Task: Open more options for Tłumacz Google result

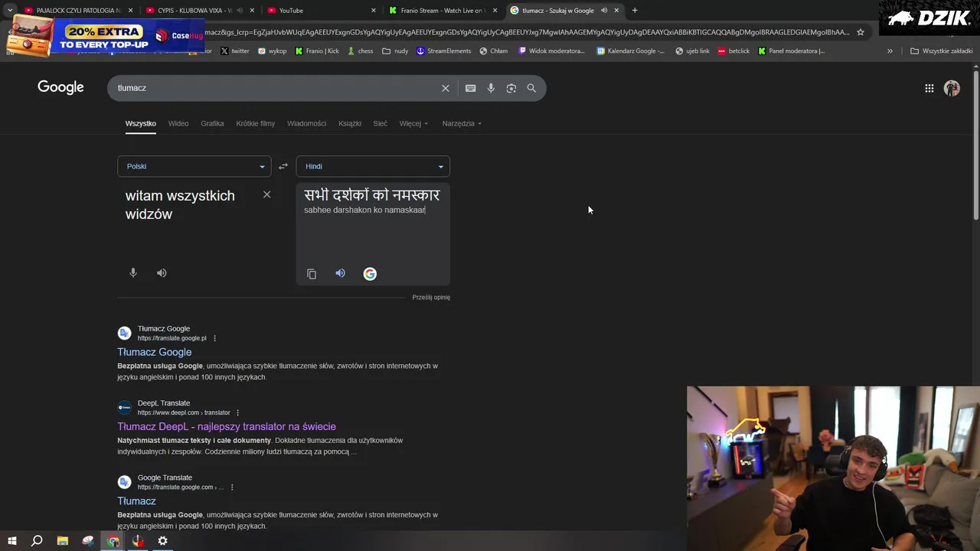Action: tap(214, 338)
